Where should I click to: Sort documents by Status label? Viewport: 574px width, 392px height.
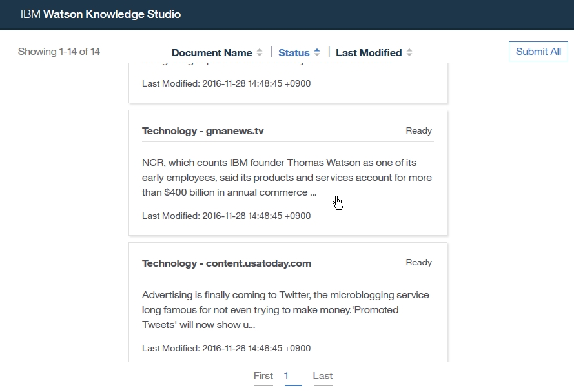(294, 53)
